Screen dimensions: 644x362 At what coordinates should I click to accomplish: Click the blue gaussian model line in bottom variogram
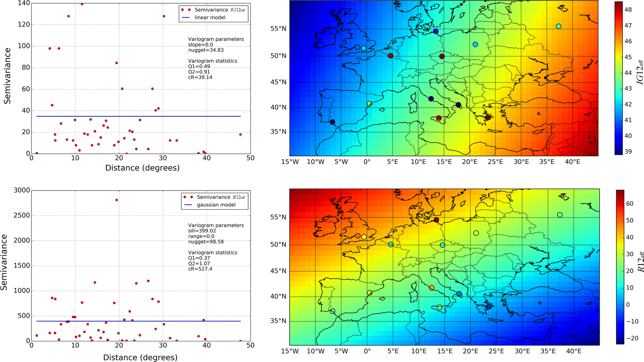coord(139,321)
